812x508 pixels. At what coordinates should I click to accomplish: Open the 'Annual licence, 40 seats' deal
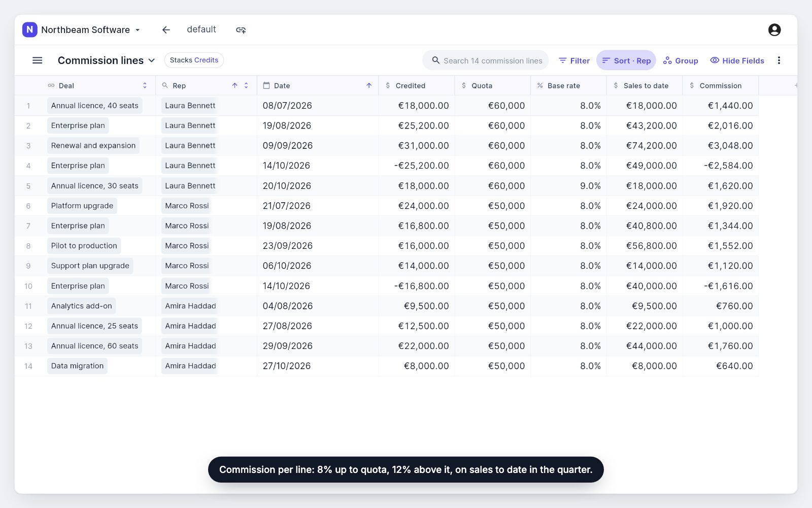pos(95,106)
